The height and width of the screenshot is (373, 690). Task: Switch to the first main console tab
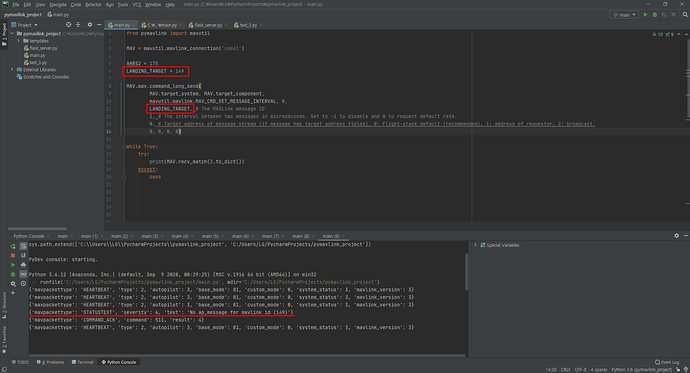coord(63,236)
